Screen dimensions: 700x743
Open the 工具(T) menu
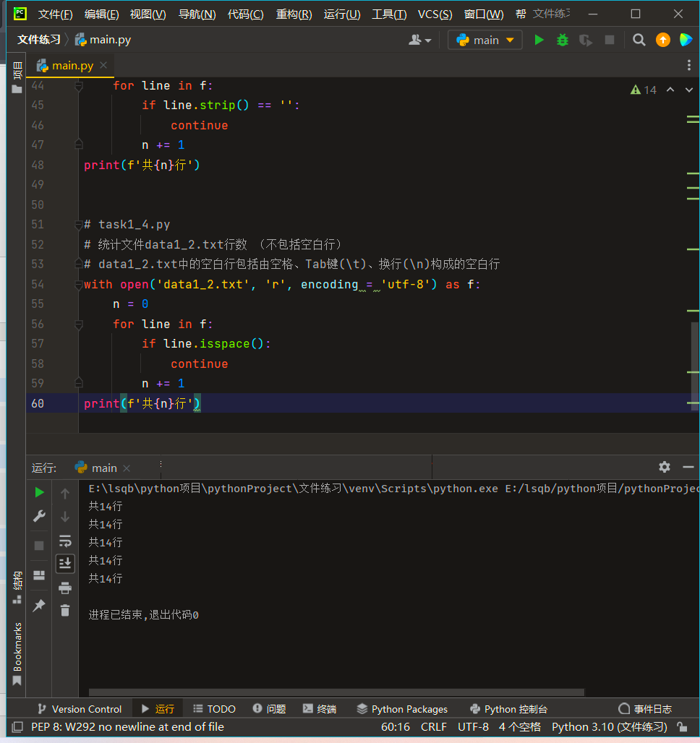coord(389,14)
